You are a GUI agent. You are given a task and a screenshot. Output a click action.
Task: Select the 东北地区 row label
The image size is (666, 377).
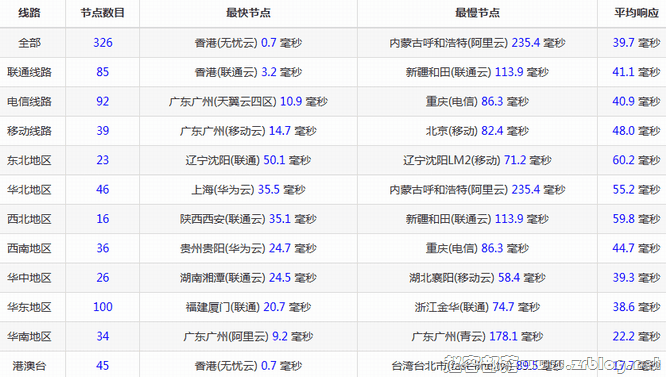click(x=29, y=160)
